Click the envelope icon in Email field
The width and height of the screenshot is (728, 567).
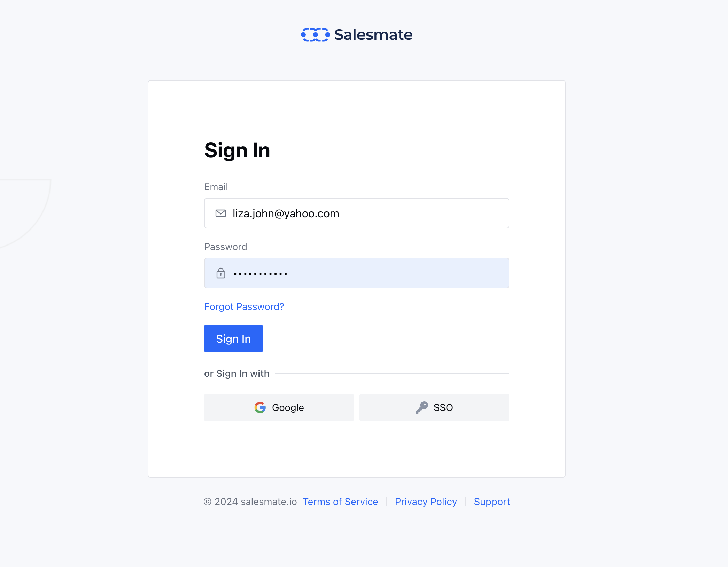[x=221, y=213]
